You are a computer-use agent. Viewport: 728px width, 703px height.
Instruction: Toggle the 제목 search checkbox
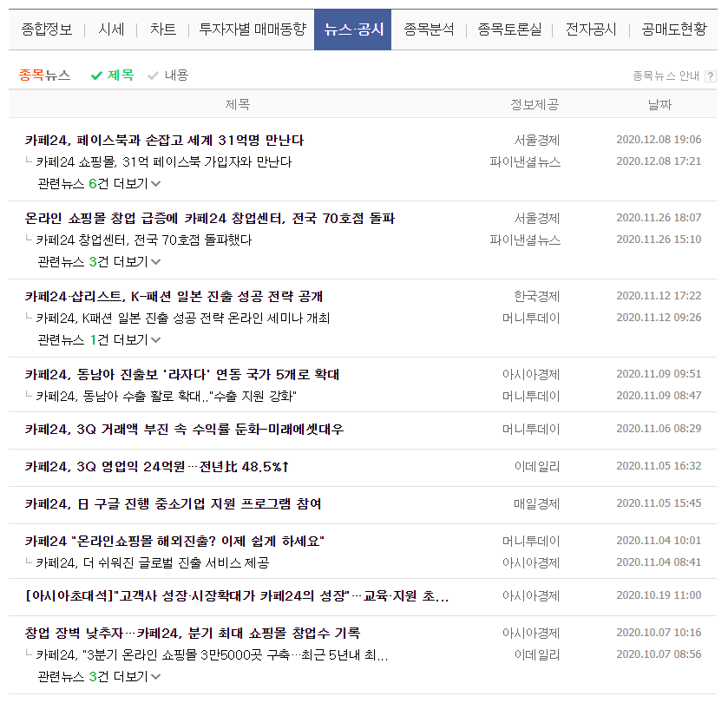(x=112, y=76)
